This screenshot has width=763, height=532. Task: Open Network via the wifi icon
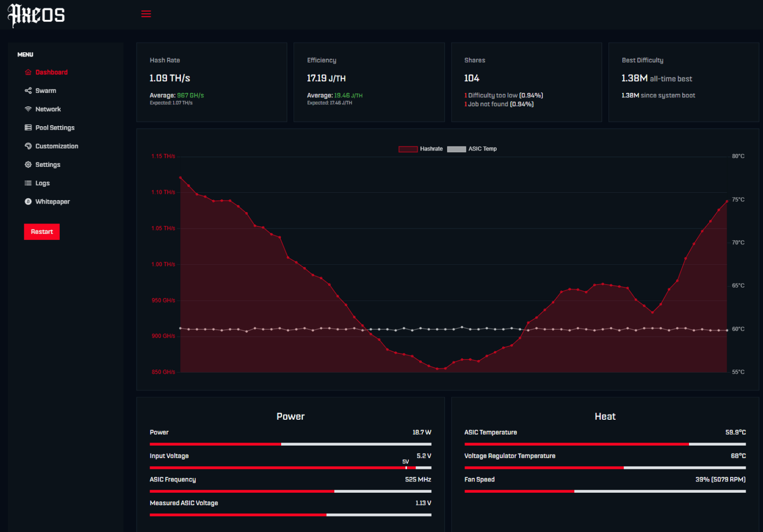click(28, 109)
